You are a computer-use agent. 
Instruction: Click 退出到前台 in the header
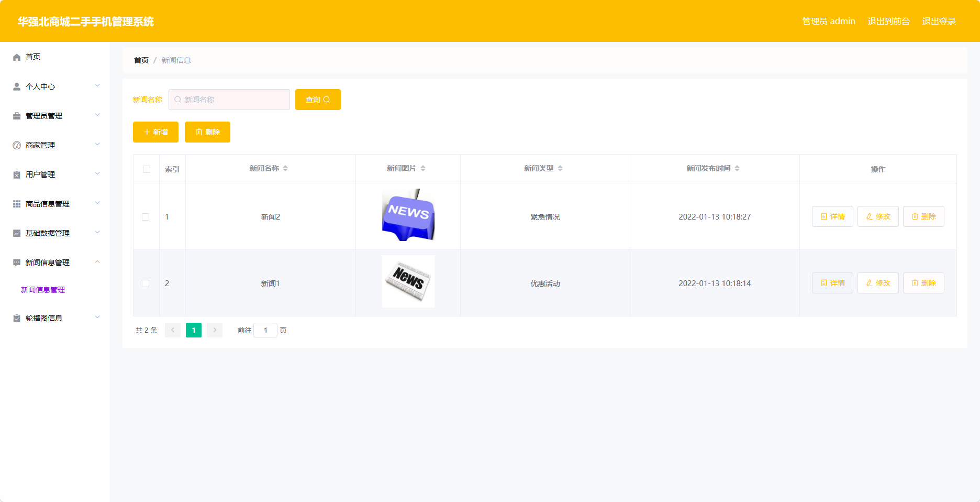(x=888, y=21)
